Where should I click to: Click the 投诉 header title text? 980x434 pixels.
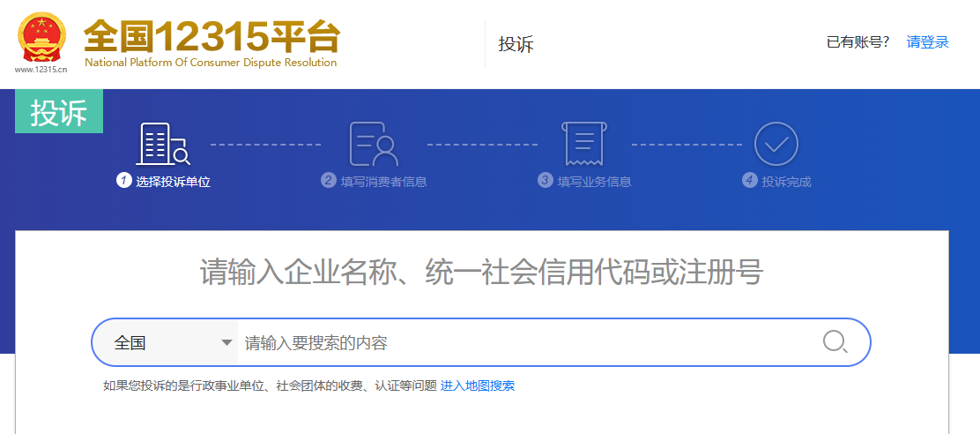point(516,44)
